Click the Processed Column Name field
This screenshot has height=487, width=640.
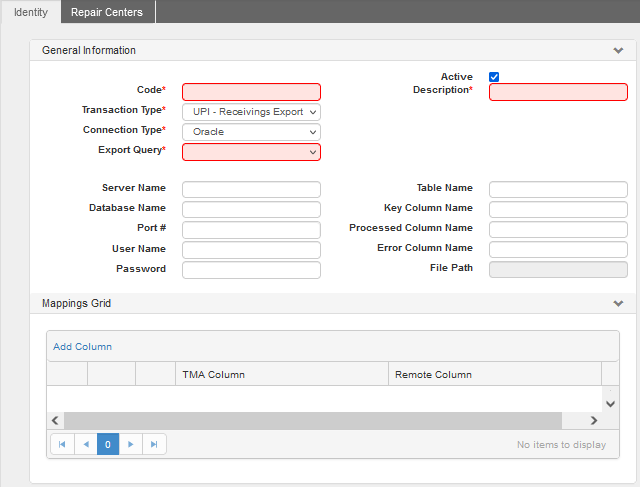coord(558,229)
